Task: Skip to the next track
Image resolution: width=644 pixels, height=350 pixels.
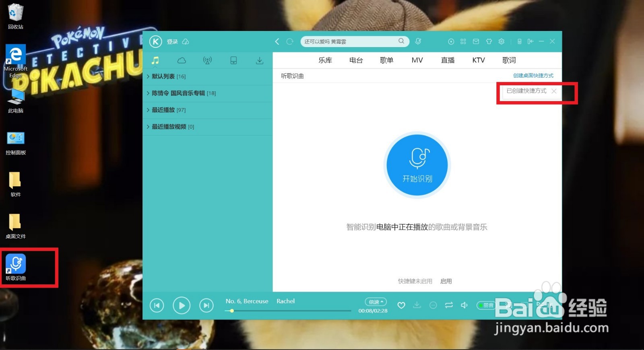Action: [x=206, y=306]
